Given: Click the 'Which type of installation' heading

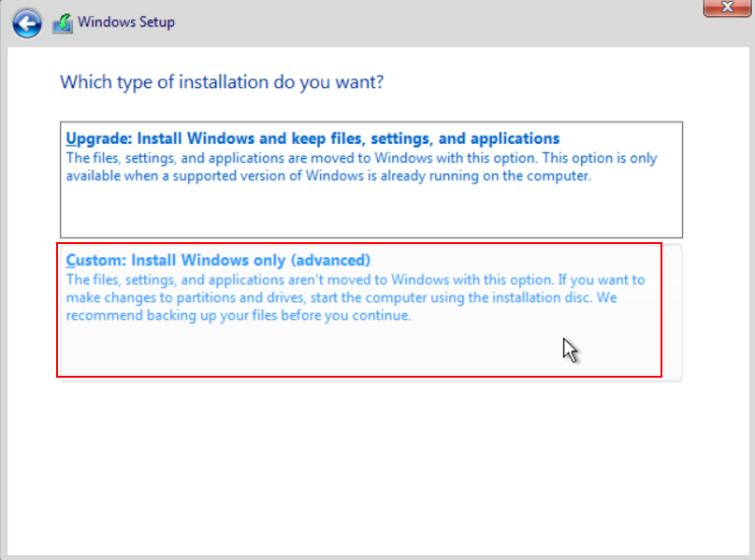Looking at the screenshot, I should pyautogui.click(x=222, y=82).
